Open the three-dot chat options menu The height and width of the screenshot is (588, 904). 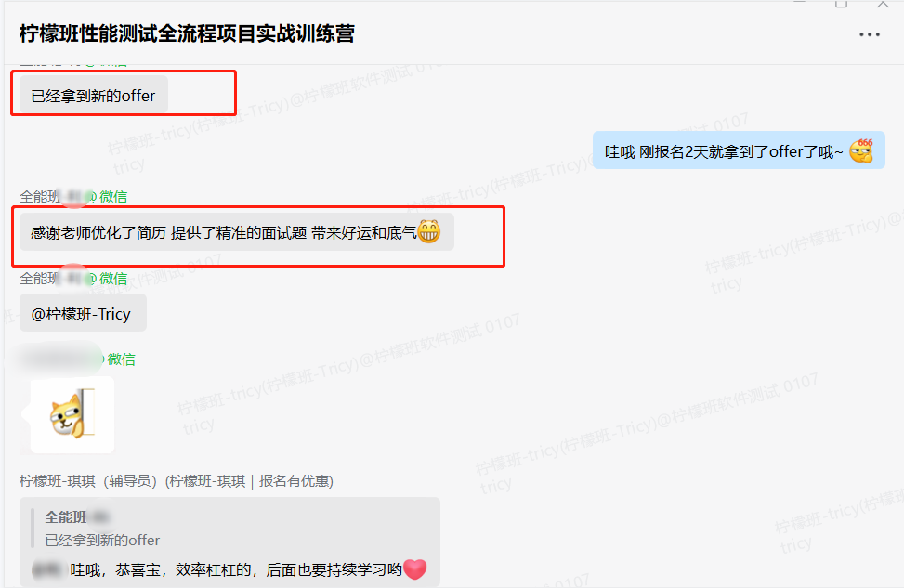(870, 34)
